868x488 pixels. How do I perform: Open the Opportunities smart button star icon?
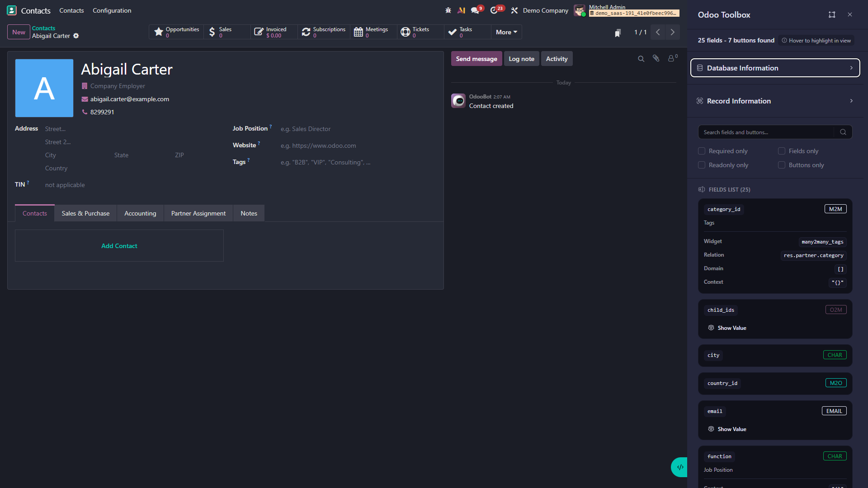[x=158, y=32]
